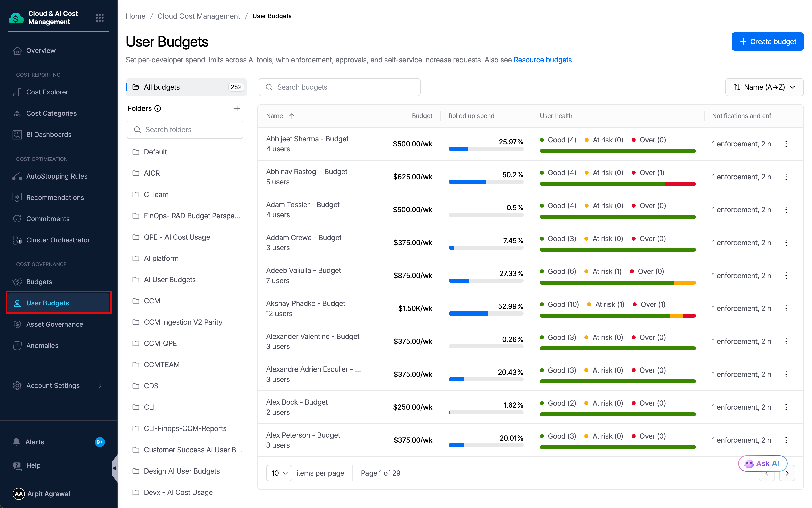Open the Resource budgets link

pyautogui.click(x=542, y=60)
